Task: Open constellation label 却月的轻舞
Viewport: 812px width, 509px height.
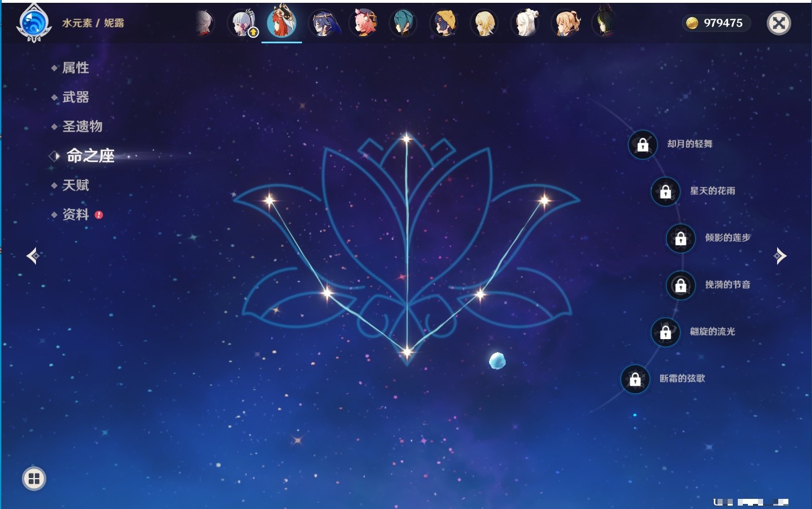Action: click(690, 144)
